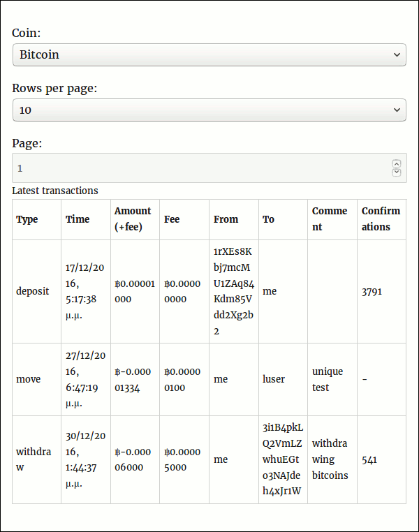The image size is (419, 532).
Task: Click the deposit sender address starting with 1rXEs8K
Action: point(233,291)
